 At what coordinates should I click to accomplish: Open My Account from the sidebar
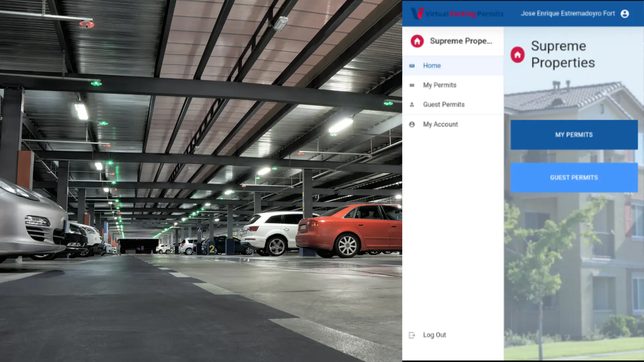pos(440,124)
